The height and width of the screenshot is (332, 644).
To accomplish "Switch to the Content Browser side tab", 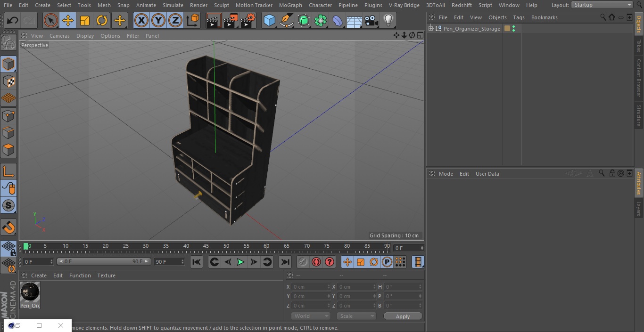I will [639, 78].
